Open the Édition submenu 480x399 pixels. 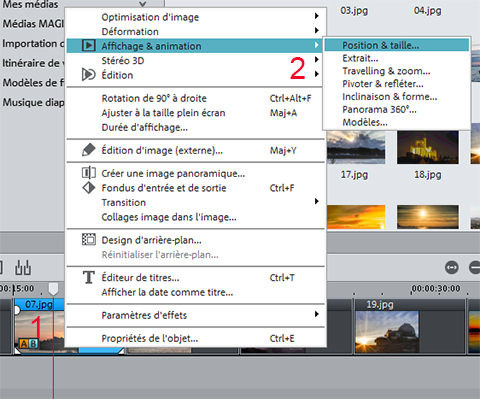coord(196,75)
